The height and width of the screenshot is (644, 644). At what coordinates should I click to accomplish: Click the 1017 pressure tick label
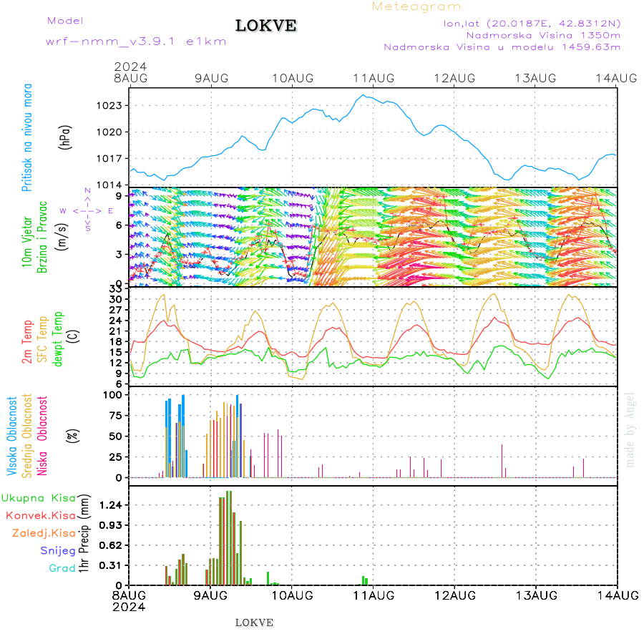click(x=109, y=159)
